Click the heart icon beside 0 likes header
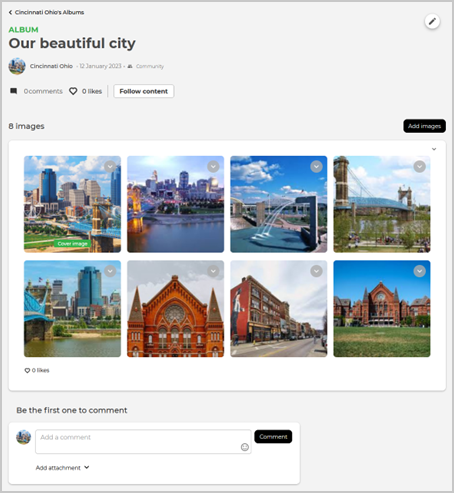The width and height of the screenshot is (454, 493). tap(73, 91)
